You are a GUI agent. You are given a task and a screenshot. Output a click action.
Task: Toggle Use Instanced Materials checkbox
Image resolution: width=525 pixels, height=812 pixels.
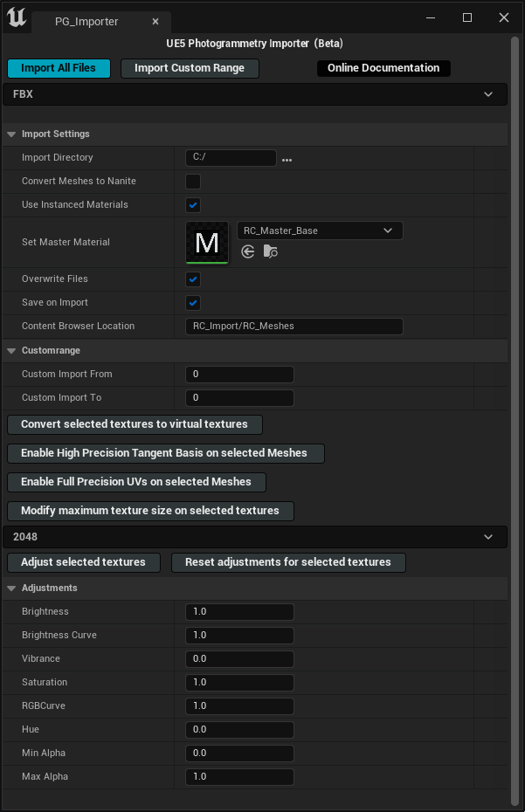pos(193,205)
